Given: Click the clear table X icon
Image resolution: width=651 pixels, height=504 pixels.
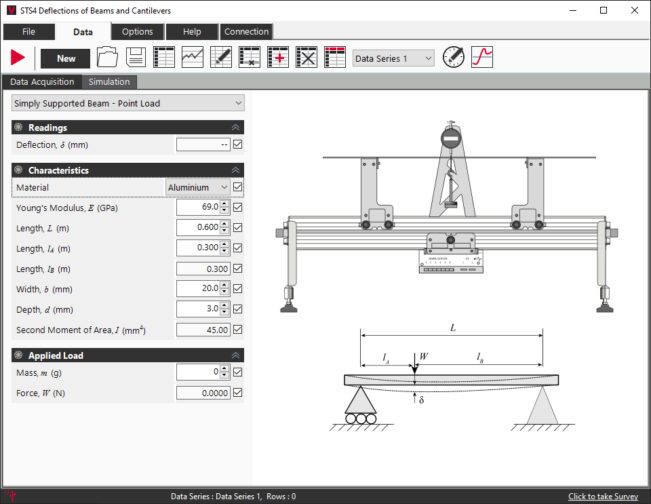Looking at the screenshot, I should [x=307, y=58].
